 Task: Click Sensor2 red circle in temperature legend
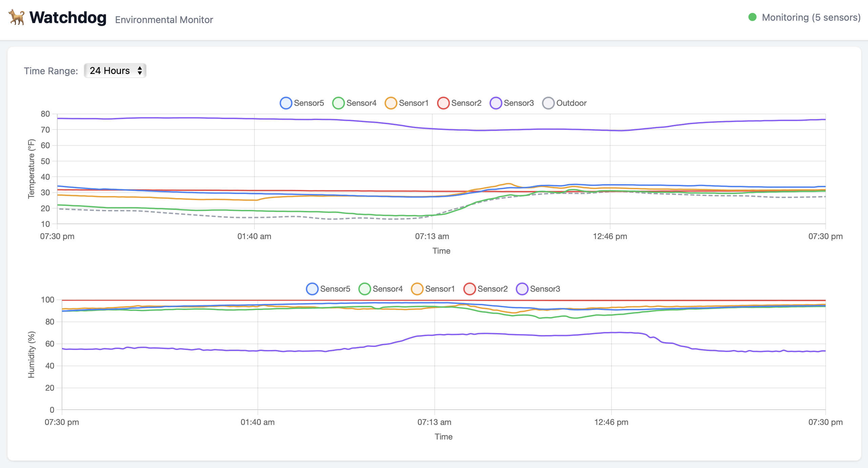tap(443, 103)
